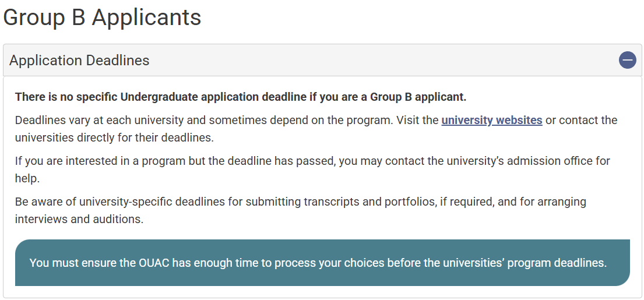
Task: Click the "Group B Applicants" page heading
Action: [x=102, y=17]
